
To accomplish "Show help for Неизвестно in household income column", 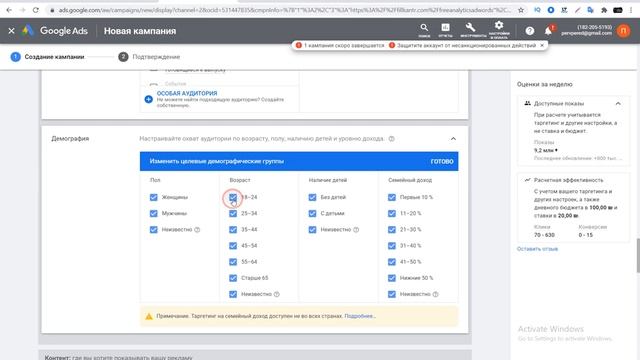I will (436, 294).
